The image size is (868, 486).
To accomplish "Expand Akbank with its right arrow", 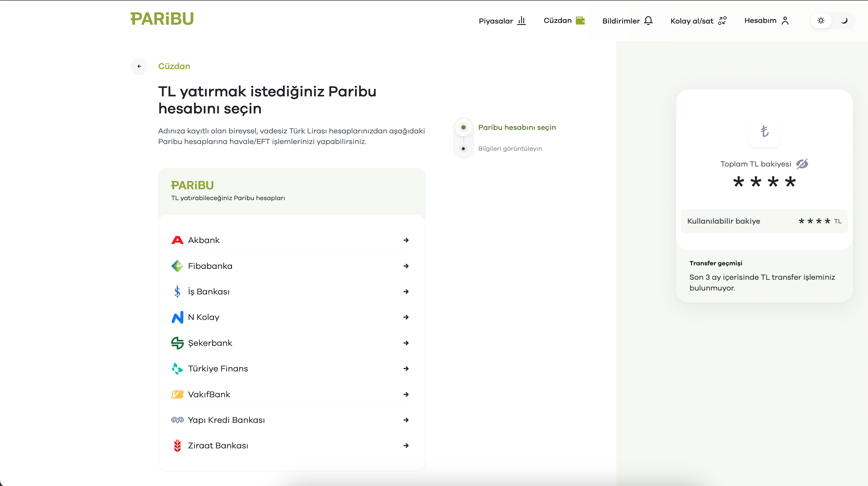I will click(406, 240).
